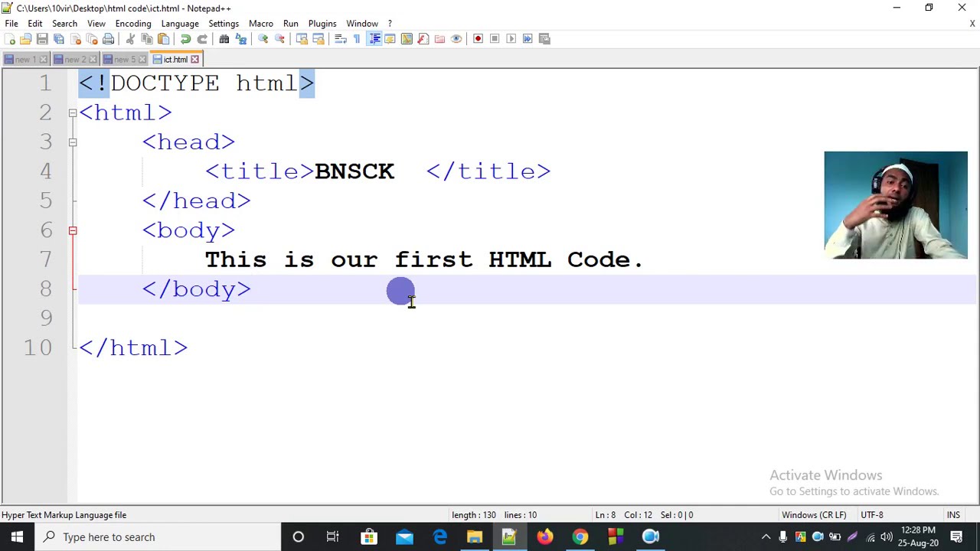Screen dimensions: 980x551
Task: Click the INS insert mode indicator
Action: coord(953,515)
